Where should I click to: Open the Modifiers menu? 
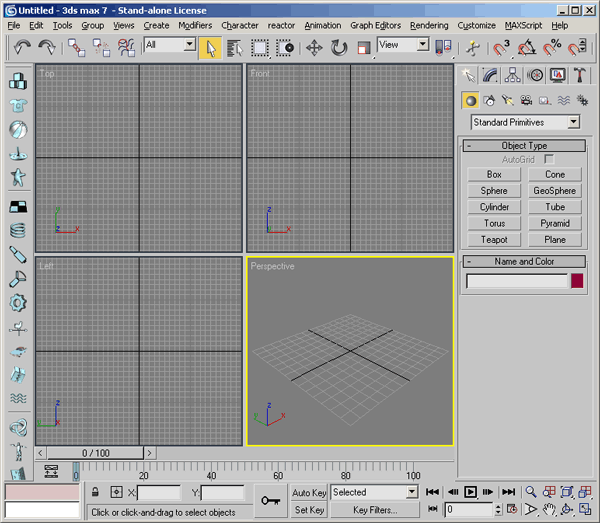coord(195,25)
